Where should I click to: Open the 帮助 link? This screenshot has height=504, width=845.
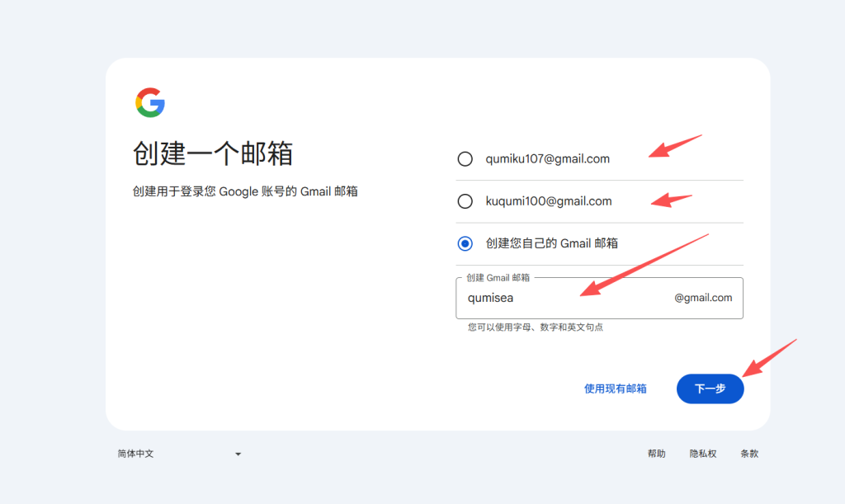(656, 453)
